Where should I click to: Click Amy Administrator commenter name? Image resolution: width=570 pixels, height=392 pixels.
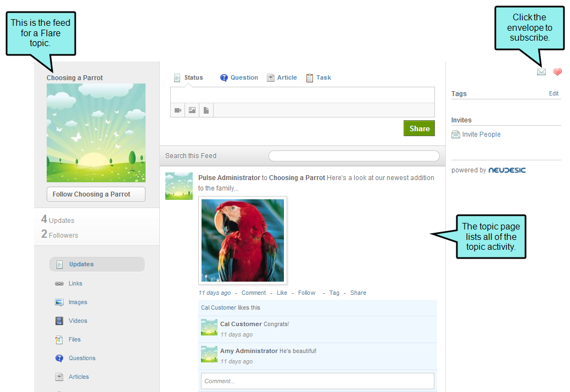[249, 351]
